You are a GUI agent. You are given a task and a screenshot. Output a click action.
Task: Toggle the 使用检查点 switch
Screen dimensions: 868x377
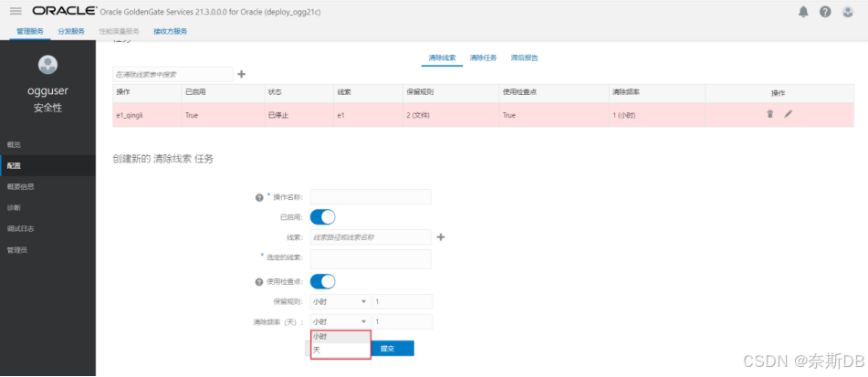tap(323, 281)
